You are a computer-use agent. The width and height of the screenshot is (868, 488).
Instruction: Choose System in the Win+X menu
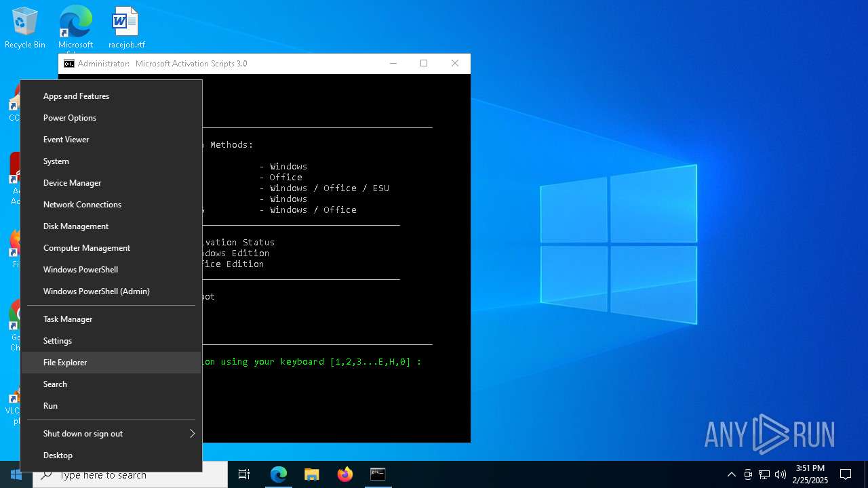pyautogui.click(x=112, y=161)
